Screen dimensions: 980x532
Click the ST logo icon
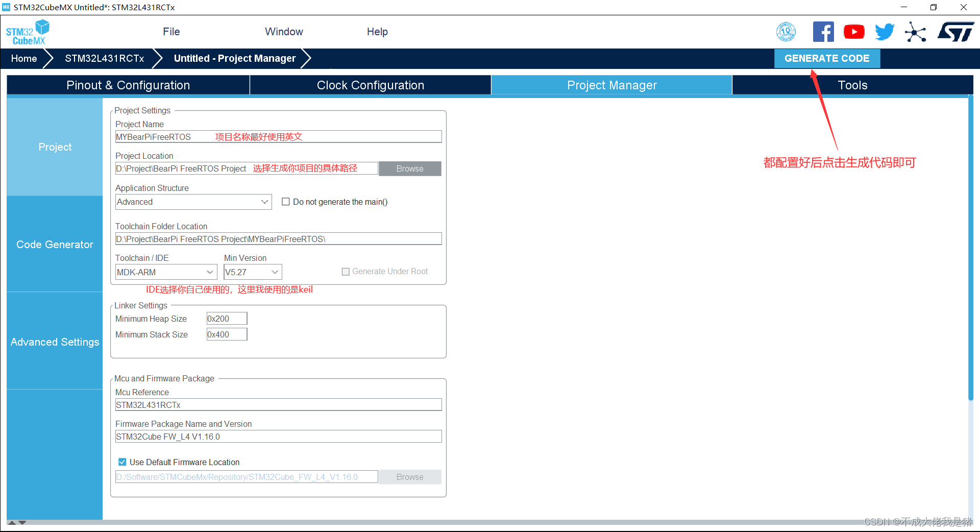tap(956, 32)
